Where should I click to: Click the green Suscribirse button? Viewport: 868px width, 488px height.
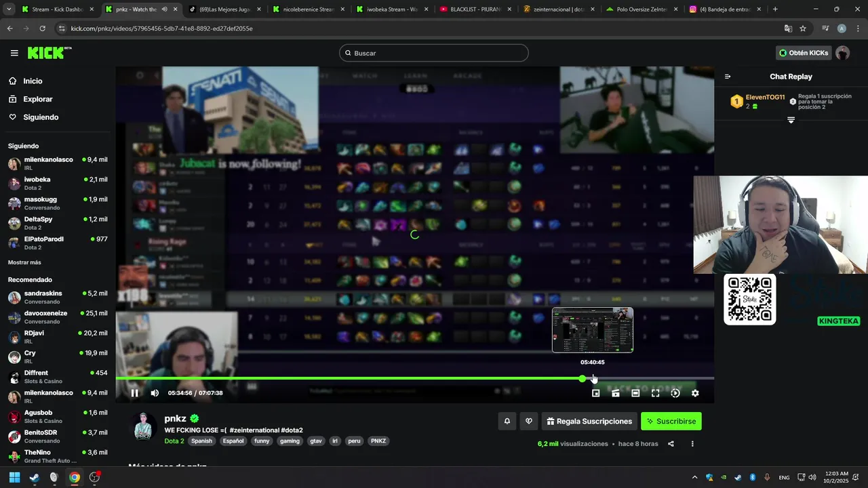[x=671, y=421]
